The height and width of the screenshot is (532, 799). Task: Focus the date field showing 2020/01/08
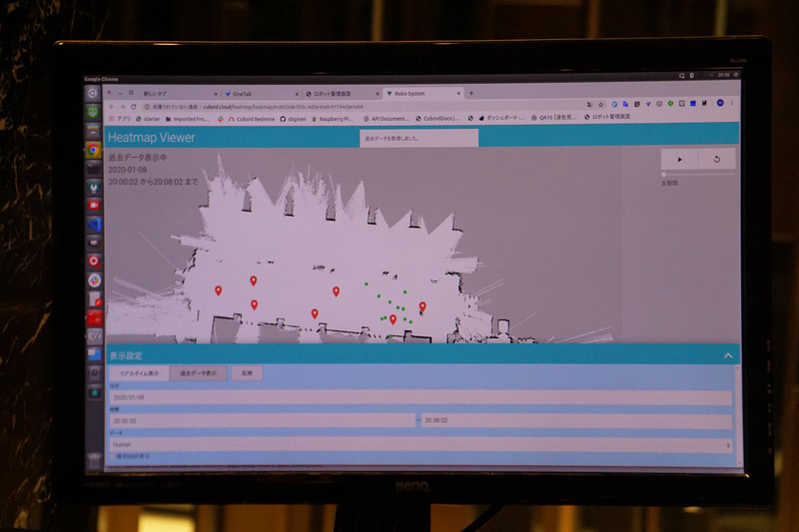coord(420,397)
